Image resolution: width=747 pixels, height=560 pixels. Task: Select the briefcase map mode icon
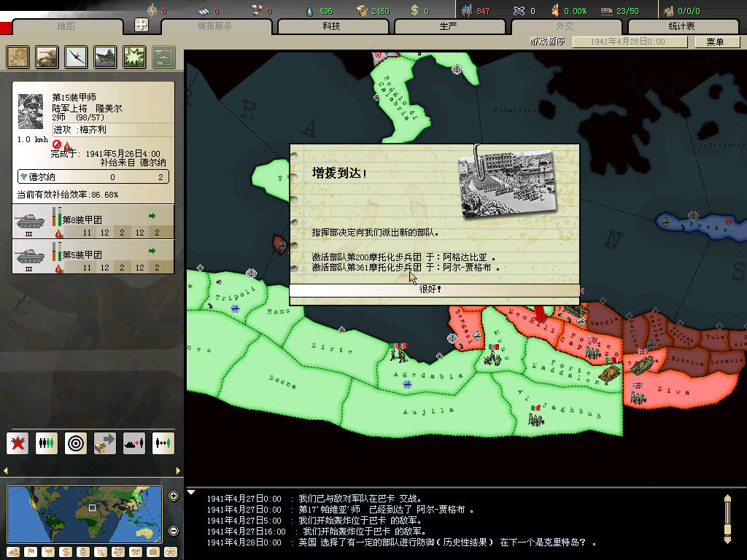coord(153,552)
